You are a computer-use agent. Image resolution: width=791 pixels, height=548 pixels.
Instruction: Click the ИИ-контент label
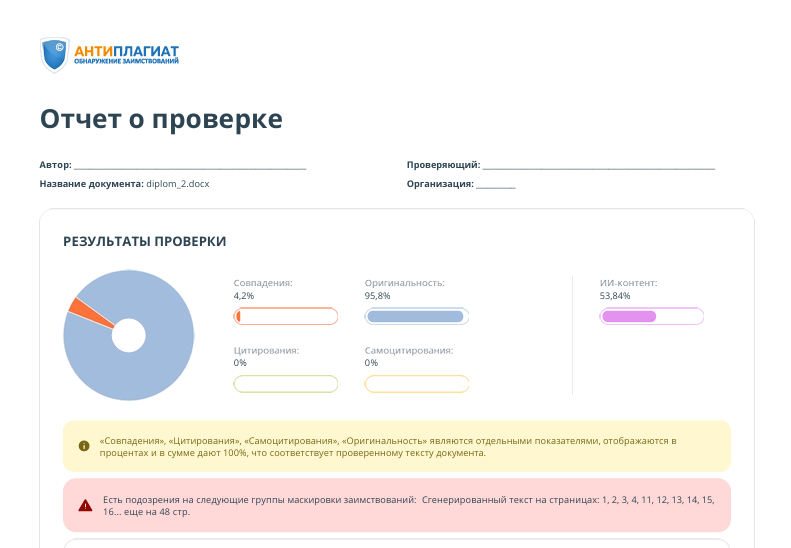[629, 283]
